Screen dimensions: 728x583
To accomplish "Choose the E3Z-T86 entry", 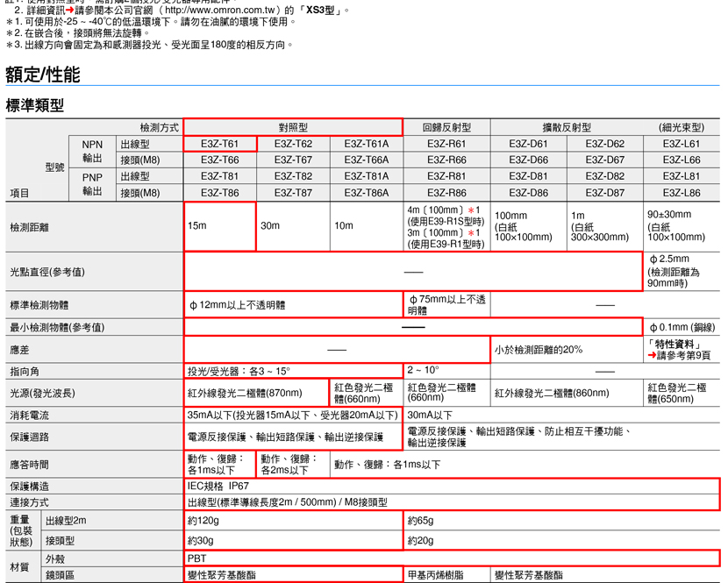I will pos(219,193).
